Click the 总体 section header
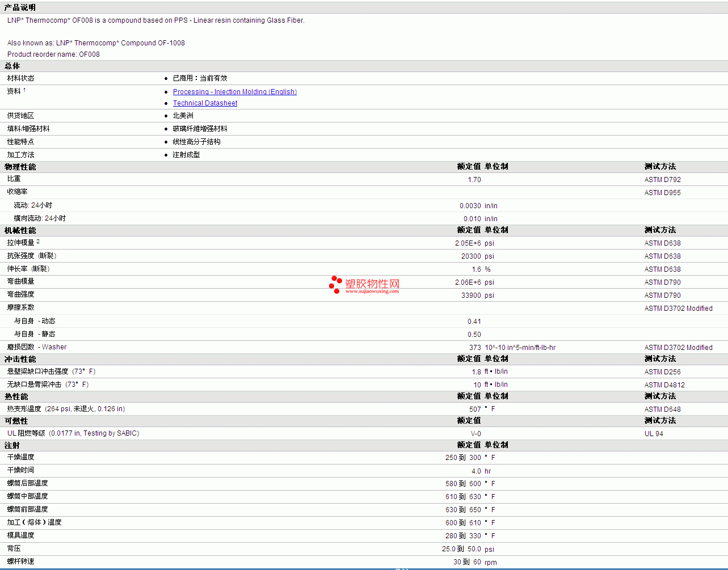Screen dimensions: 728x570 (x=12, y=66)
